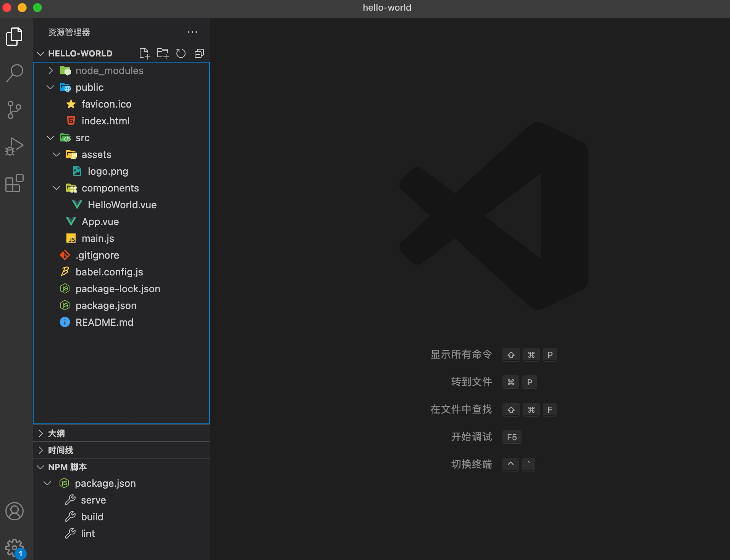The height and width of the screenshot is (560, 730).
Task: Click the 显示所有命令 label
Action: [x=461, y=354]
